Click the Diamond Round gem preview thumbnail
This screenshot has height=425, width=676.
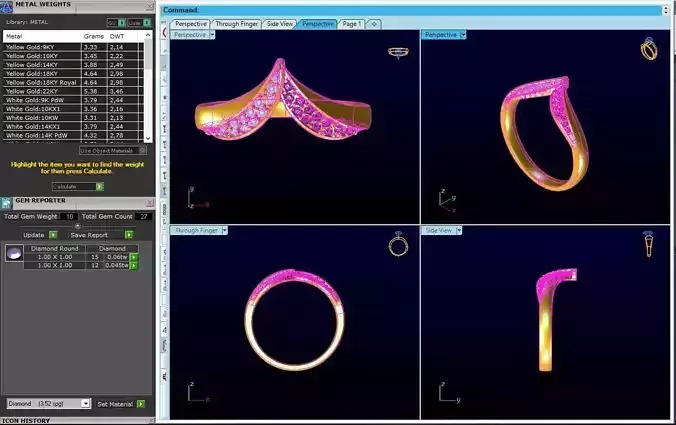point(14,253)
